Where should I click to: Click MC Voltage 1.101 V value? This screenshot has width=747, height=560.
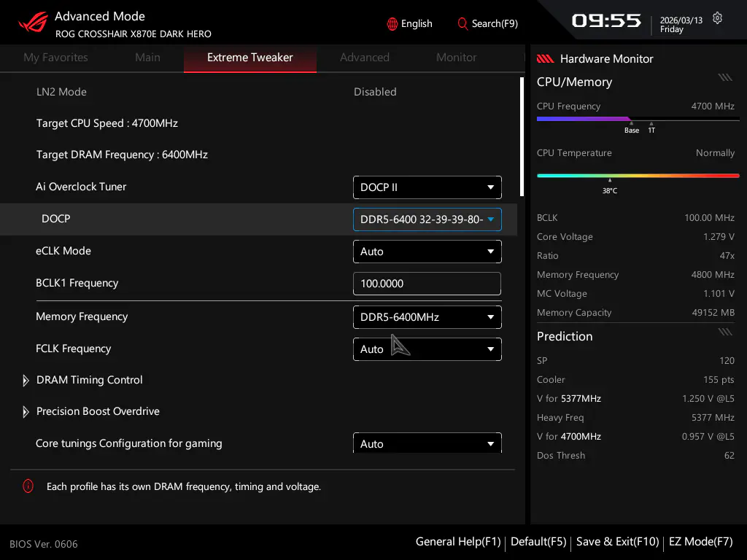coord(719,294)
